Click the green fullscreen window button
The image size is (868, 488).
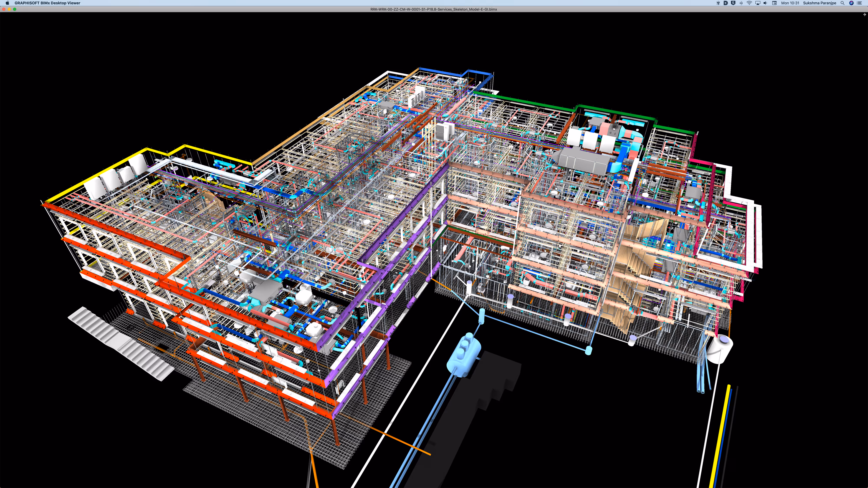[x=15, y=9]
